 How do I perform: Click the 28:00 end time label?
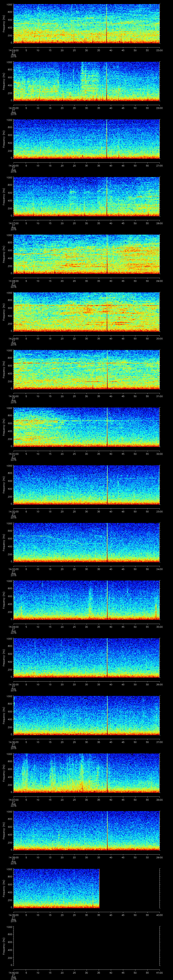[159, 223]
